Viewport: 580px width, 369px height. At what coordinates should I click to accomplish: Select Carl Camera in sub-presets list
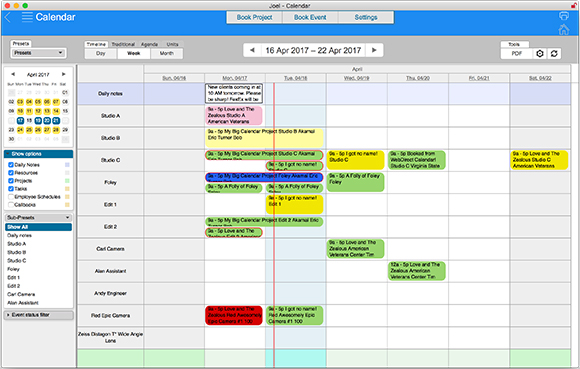coord(21,294)
